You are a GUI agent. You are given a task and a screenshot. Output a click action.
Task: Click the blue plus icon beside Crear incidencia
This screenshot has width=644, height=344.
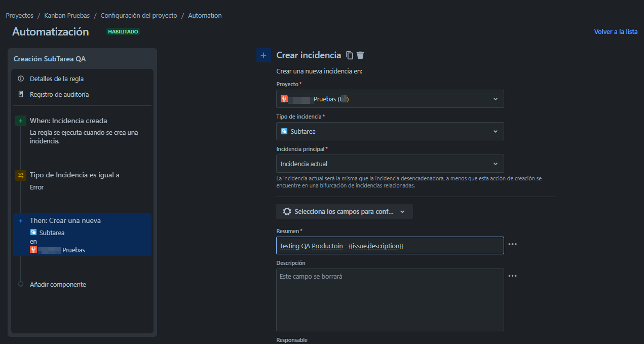pos(263,55)
